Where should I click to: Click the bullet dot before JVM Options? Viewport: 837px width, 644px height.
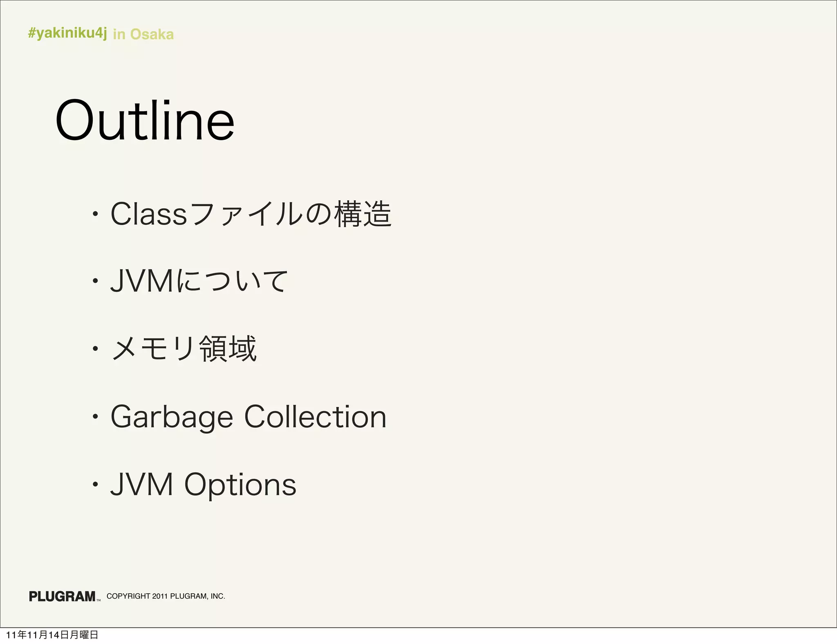[95, 485]
